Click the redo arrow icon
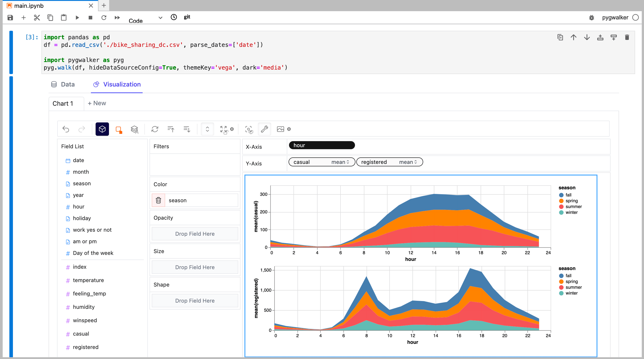Screen dimensions: 644x359 [x=81, y=129]
